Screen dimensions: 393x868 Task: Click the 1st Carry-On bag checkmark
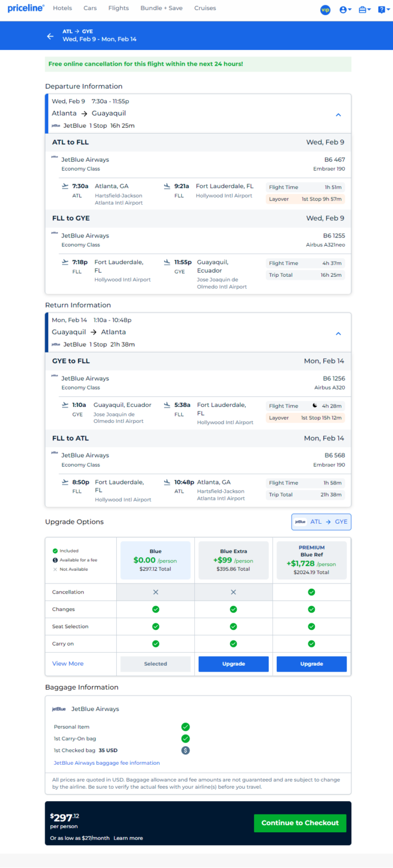(x=185, y=738)
